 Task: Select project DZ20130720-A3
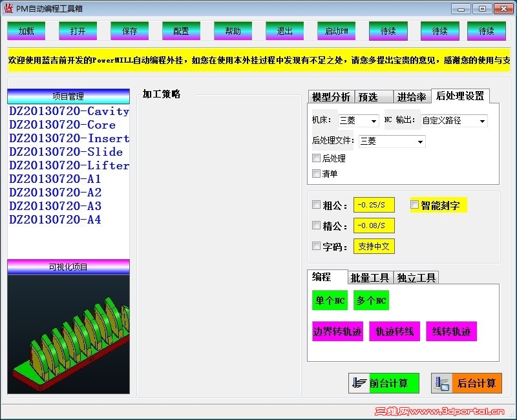coord(55,205)
